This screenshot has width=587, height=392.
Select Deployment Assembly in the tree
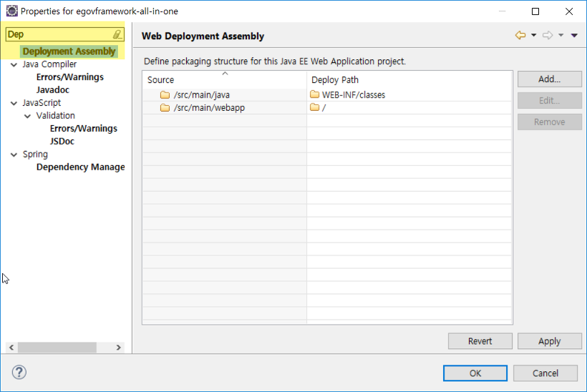pyautogui.click(x=69, y=52)
